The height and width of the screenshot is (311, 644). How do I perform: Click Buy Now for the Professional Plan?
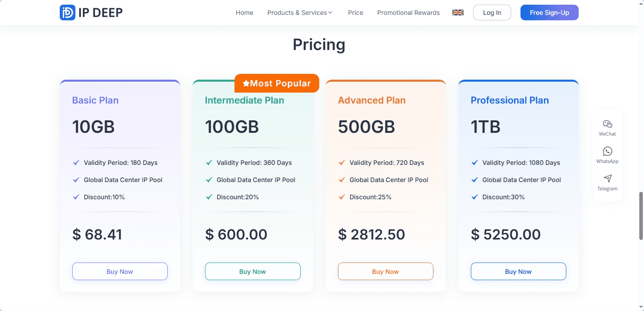(518, 271)
